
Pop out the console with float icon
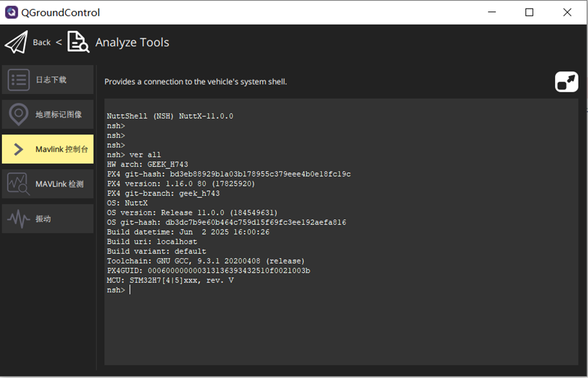tap(566, 82)
